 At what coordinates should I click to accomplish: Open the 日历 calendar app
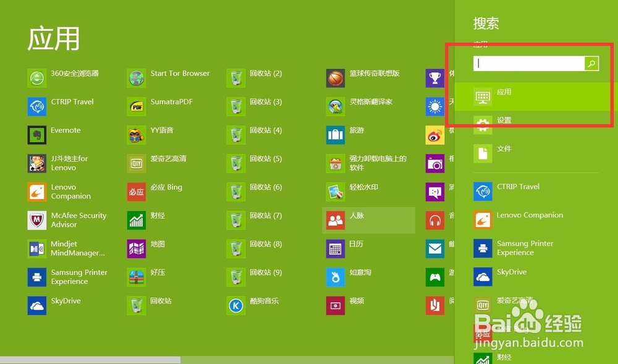click(345, 248)
